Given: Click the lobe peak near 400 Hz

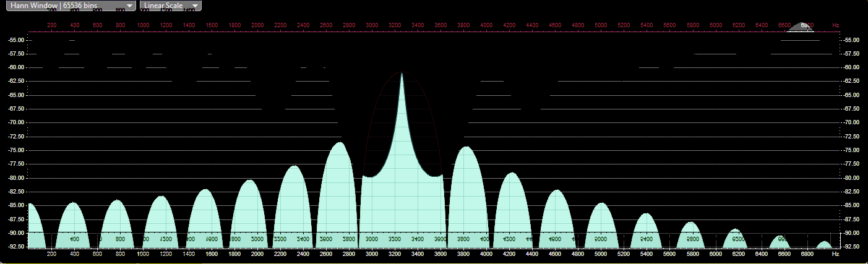Looking at the screenshot, I should [x=74, y=203].
